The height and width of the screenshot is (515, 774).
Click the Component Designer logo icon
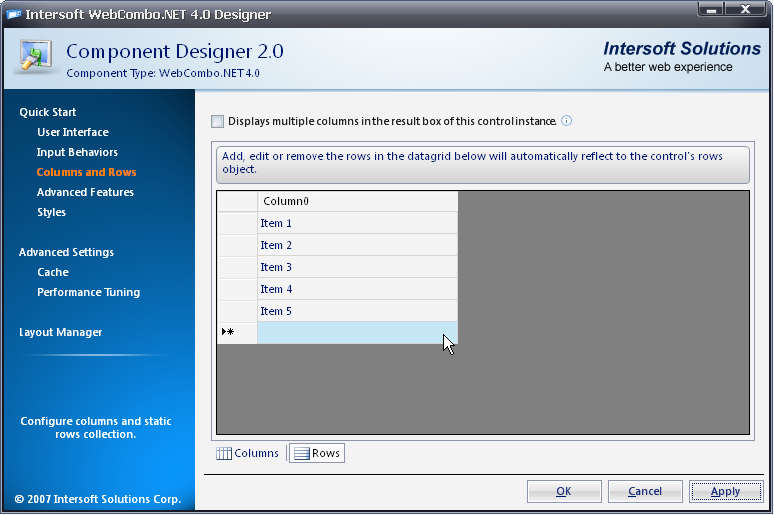pyautogui.click(x=34, y=58)
